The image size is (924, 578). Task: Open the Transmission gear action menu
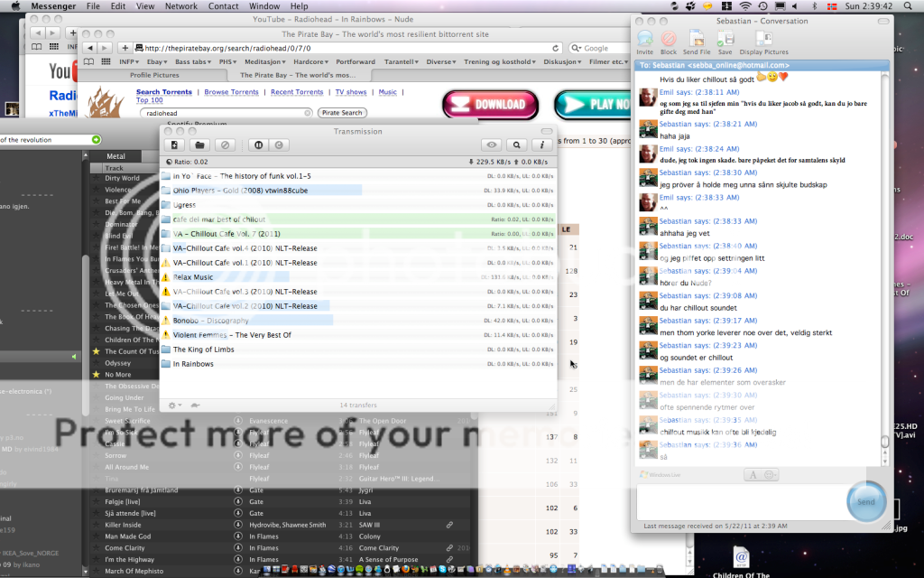pos(174,405)
